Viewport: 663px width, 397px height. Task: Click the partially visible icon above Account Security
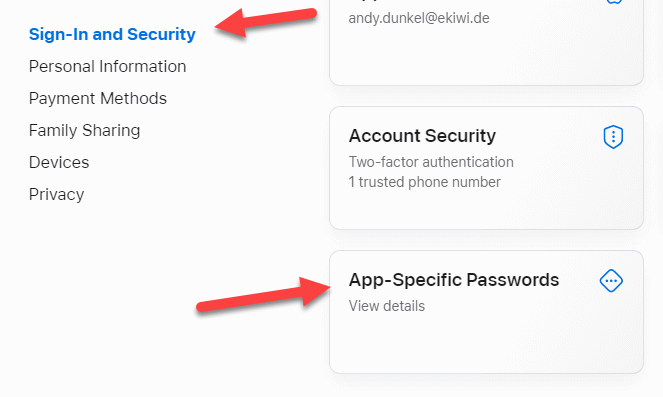tap(614, 2)
